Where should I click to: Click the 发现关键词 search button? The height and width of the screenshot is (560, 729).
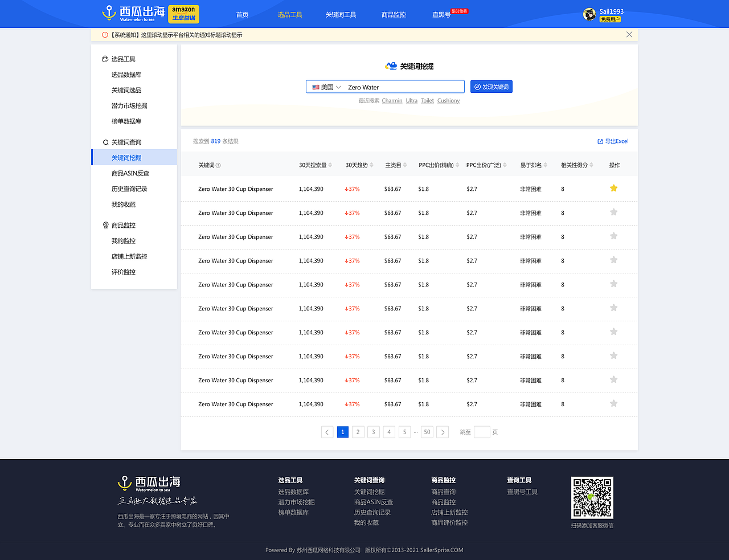pos(492,87)
